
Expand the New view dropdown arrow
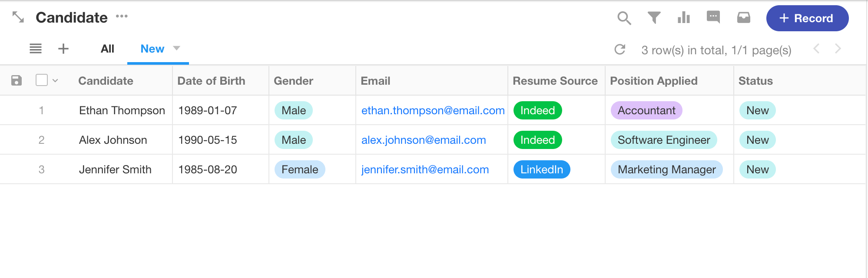point(176,48)
